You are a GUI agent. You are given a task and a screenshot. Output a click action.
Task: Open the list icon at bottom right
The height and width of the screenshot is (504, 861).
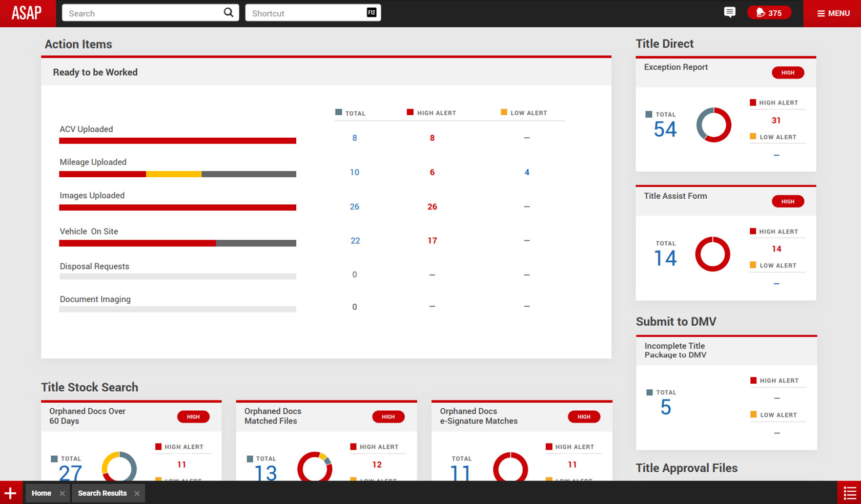(849, 493)
